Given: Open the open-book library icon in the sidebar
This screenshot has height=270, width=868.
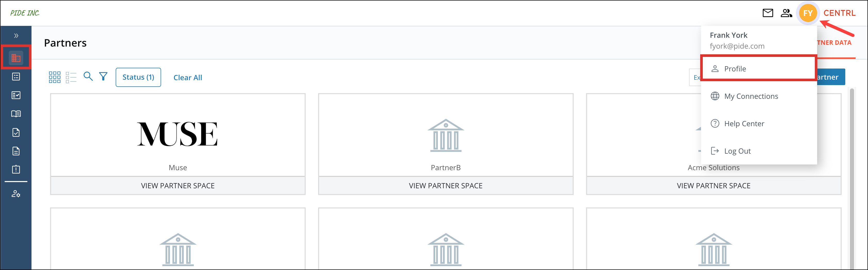Looking at the screenshot, I should pos(16,114).
